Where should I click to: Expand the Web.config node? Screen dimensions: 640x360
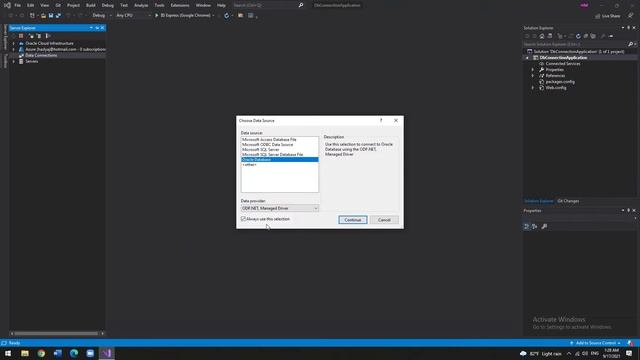tap(533, 88)
